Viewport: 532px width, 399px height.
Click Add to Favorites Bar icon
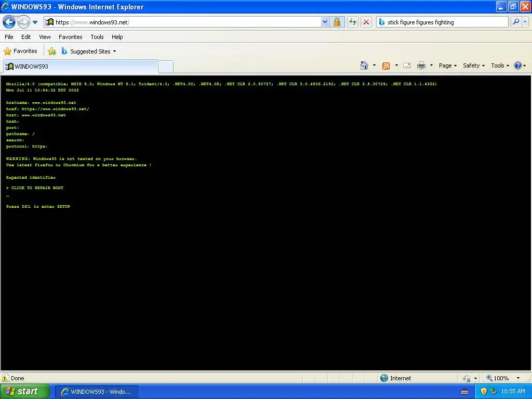click(x=52, y=51)
